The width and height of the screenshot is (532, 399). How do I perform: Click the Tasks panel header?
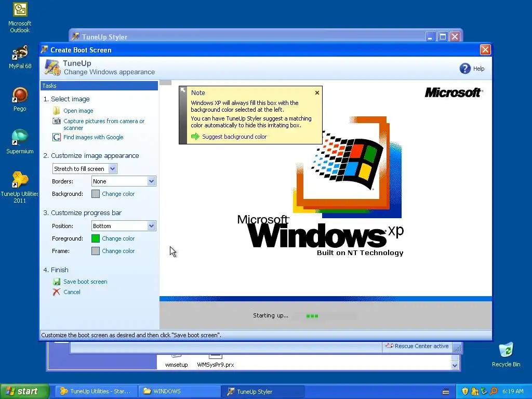(99, 86)
